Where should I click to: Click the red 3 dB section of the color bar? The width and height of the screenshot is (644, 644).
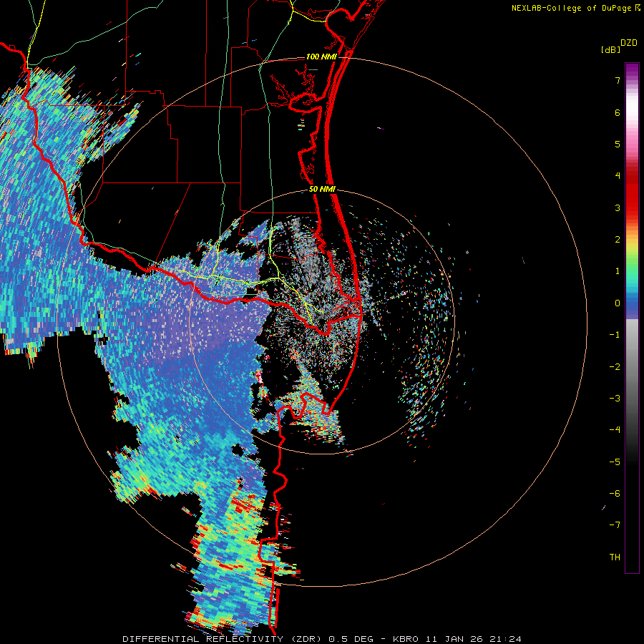click(632, 201)
